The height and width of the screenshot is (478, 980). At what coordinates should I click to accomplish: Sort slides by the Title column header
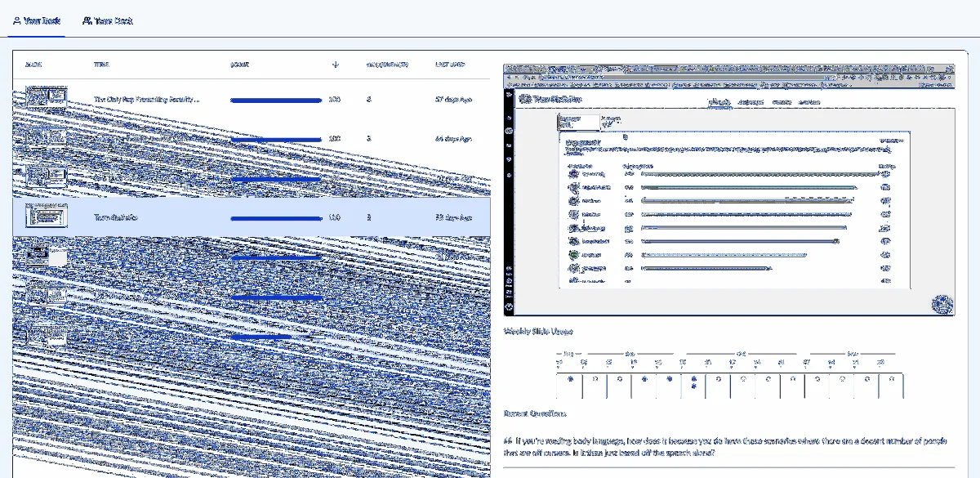tap(101, 65)
